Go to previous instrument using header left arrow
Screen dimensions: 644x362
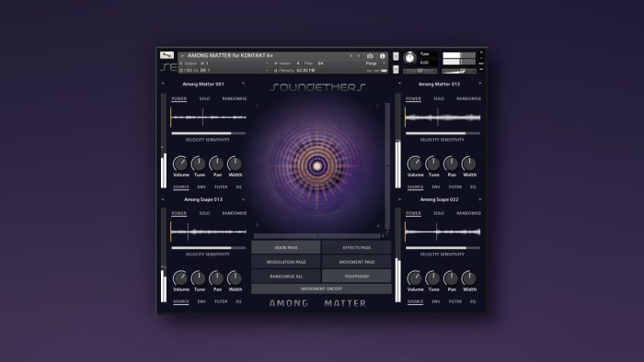351,56
